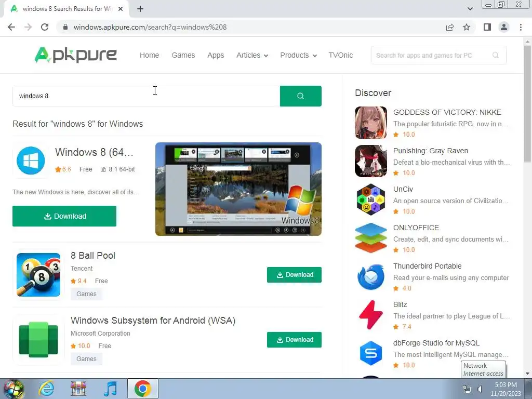Download 8 Ball Pool
Screen dimensions: 532x399
click(294, 275)
